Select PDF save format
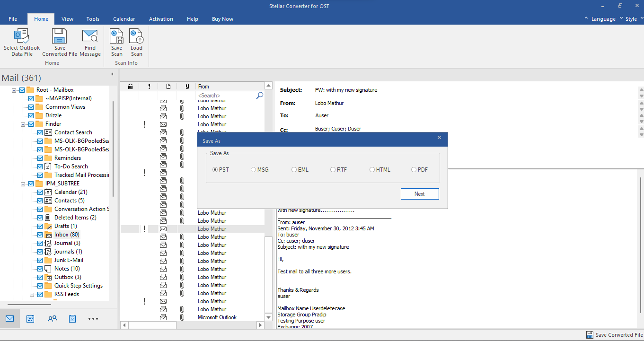644x341 pixels. pos(419,170)
